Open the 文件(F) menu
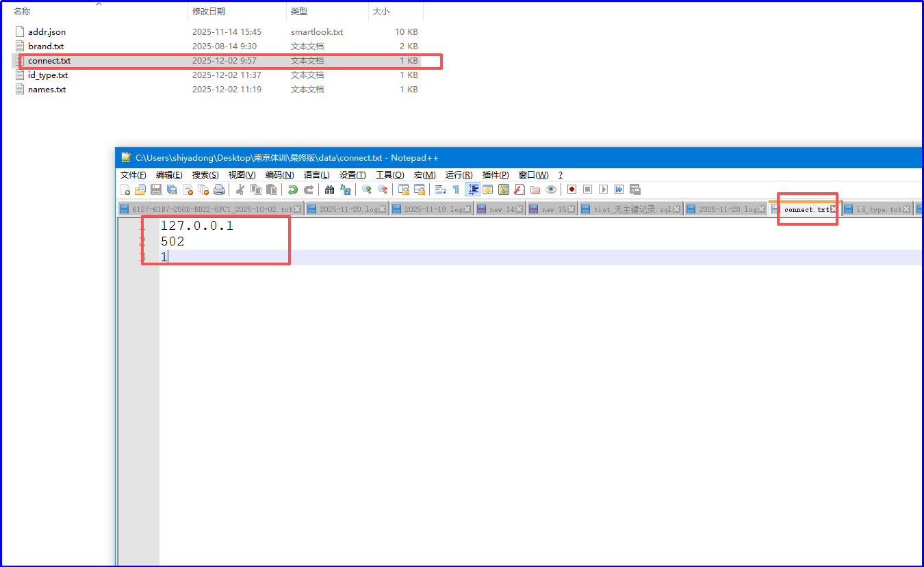The width and height of the screenshot is (924, 567). point(133,175)
